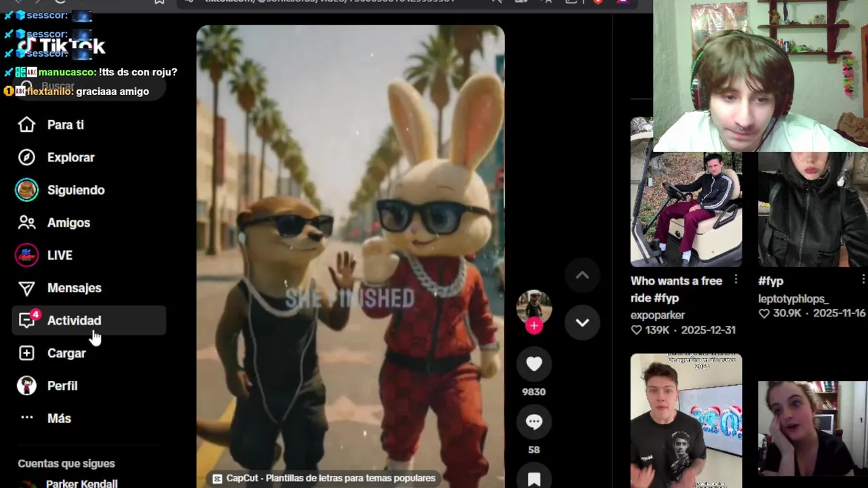Open the Explorar compass icon

pyautogui.click(x=26, y=157)
